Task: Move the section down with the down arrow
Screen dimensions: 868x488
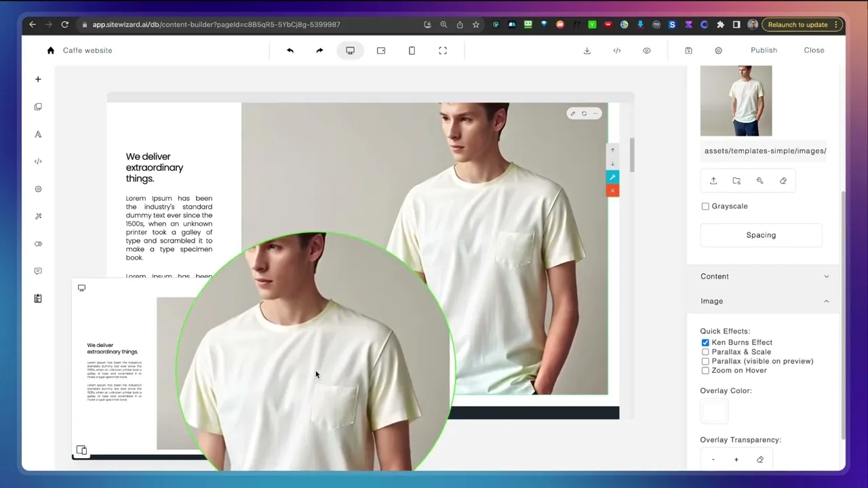Action: point(612,164)
